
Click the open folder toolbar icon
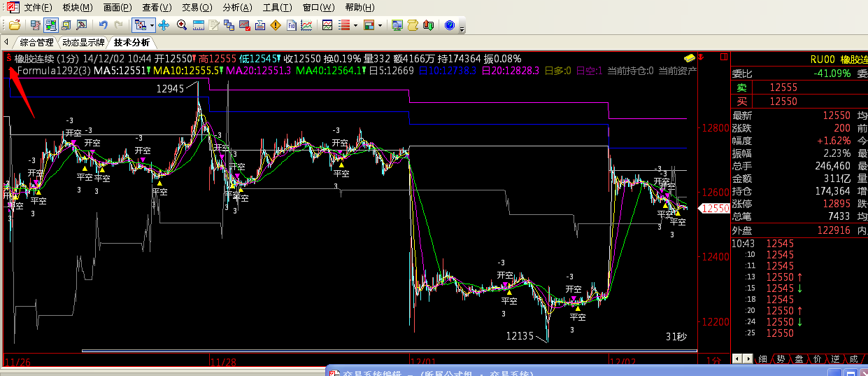click(15, 25)
